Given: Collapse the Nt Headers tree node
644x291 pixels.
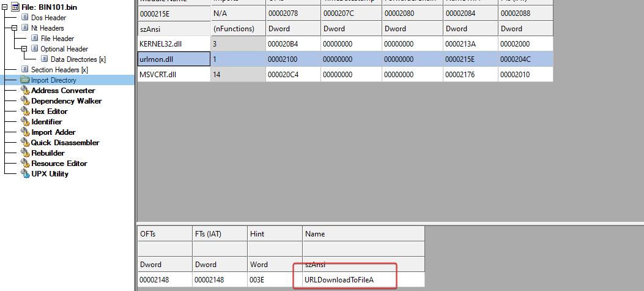Looking at the screenshot, I should [x=14, y=28].
